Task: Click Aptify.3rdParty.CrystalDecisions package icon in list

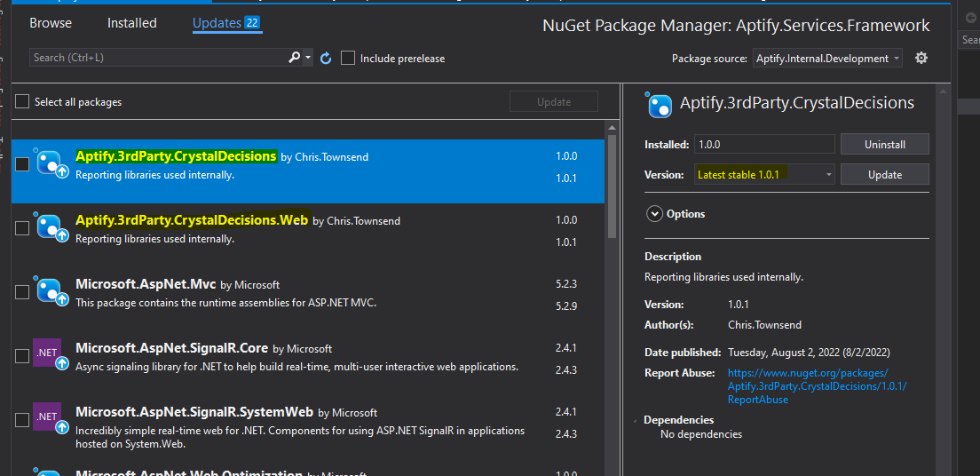Action: [50, 163]
